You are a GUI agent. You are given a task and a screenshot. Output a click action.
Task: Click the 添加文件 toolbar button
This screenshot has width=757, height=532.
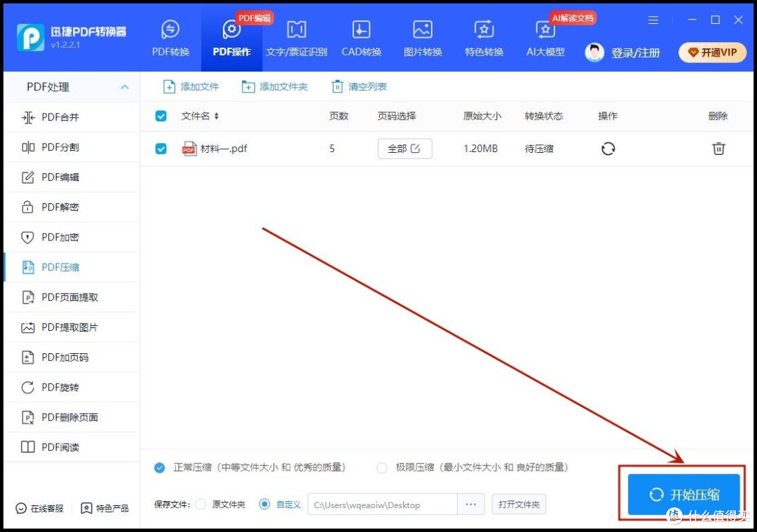point(191,87)
